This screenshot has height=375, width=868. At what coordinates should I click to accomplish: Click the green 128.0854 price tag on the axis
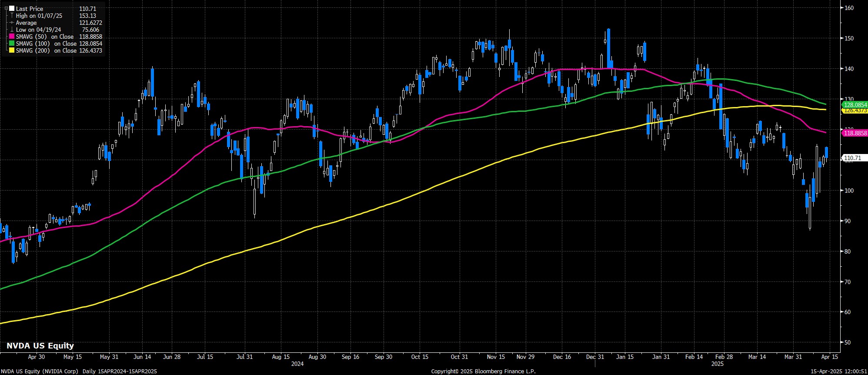click(855, 105)
